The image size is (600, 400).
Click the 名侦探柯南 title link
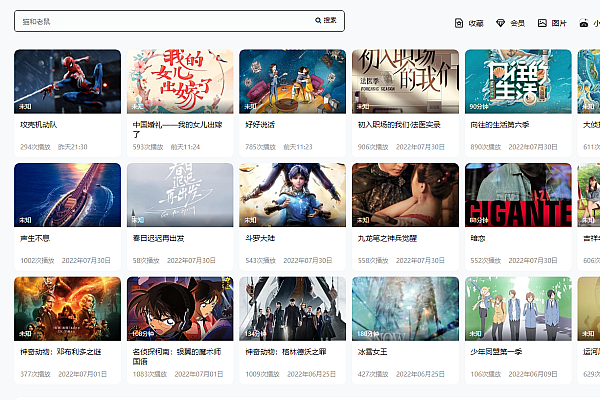pyautogui.click(x=177, y=357)
